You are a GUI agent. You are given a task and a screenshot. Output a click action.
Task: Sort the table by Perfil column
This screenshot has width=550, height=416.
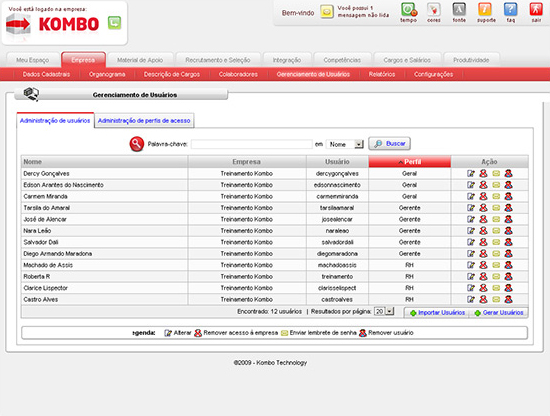(410, 162)
